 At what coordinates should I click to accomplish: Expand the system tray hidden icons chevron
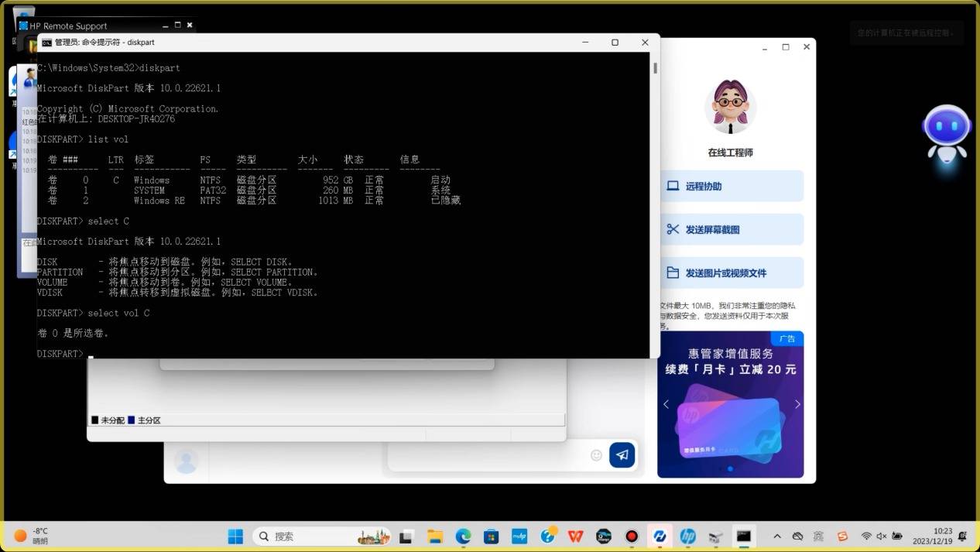coord(777,536)
